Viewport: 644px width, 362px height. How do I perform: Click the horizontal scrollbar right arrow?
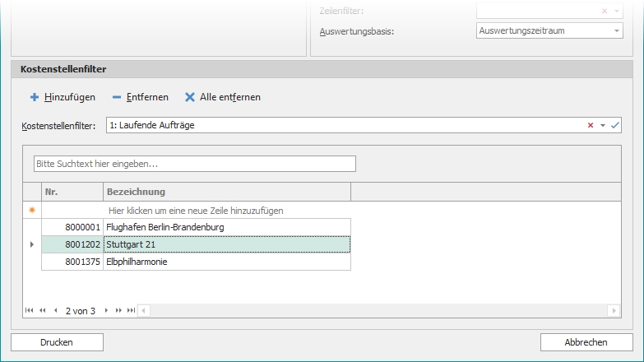pyautogui.click(x=613, y=310)
